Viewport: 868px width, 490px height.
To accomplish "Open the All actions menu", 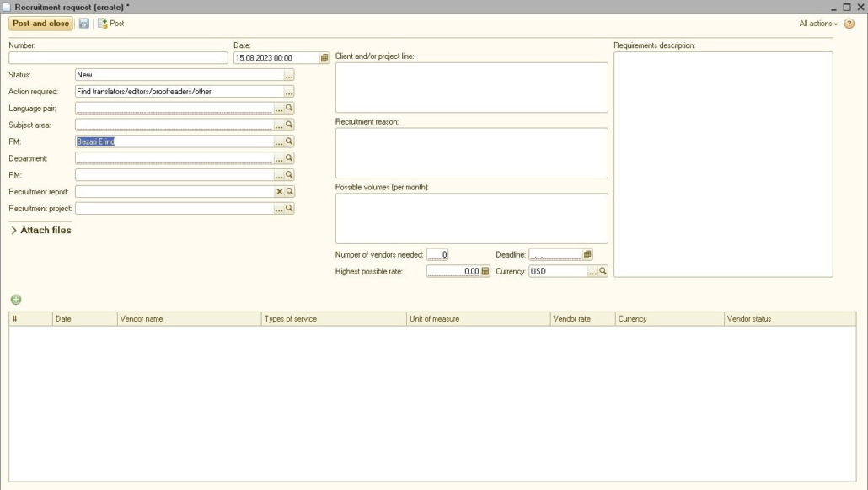I will (818, 24).
